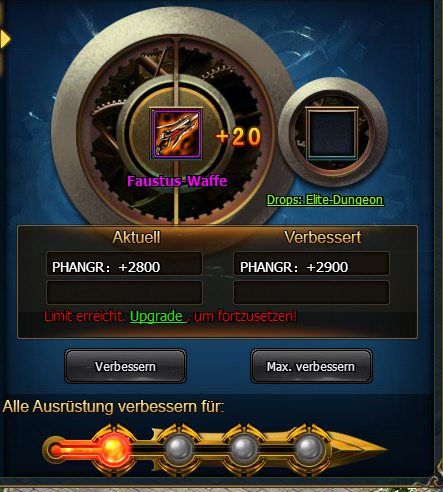Select the Faustus-Waffe weapon icon
This screenshot has width=443, height=492.
176,134
